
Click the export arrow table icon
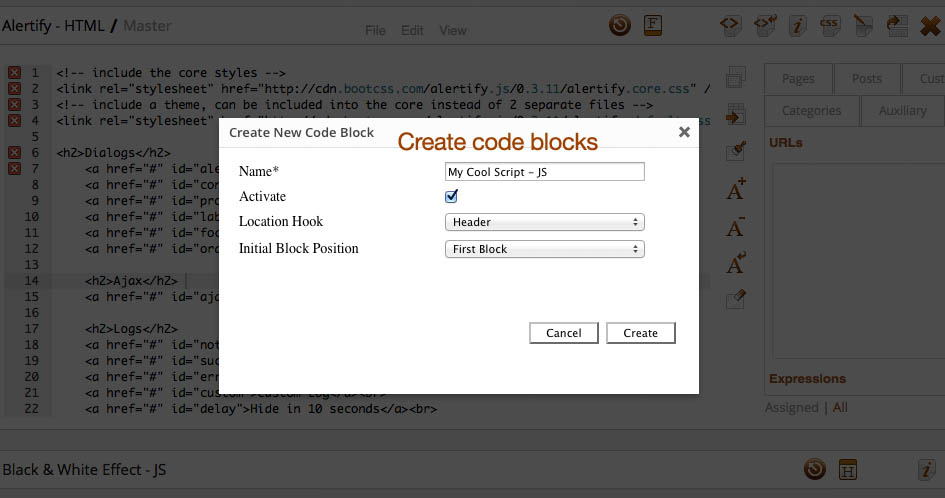(x=897, y=26)
